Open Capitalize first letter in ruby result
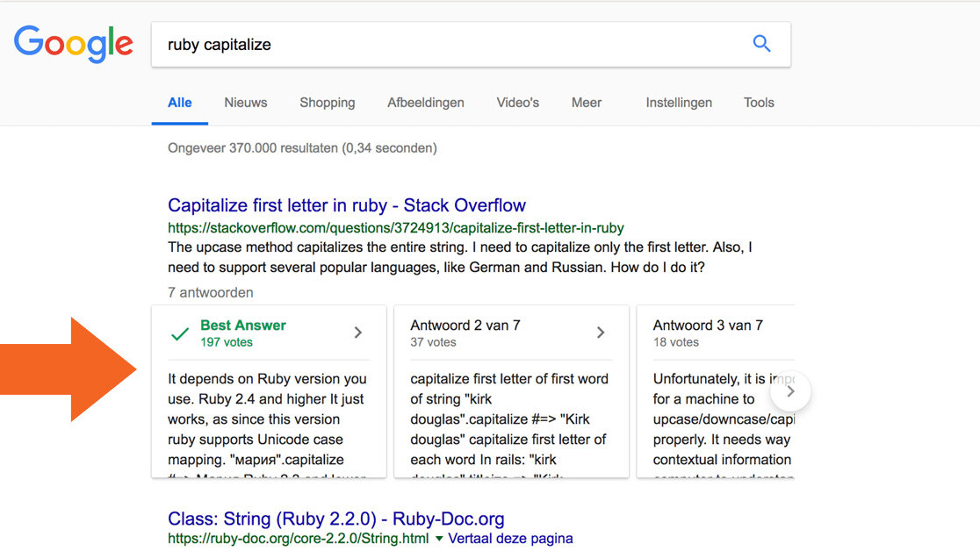The width and height of the screenshot is (980, 551). coord(347,205)
